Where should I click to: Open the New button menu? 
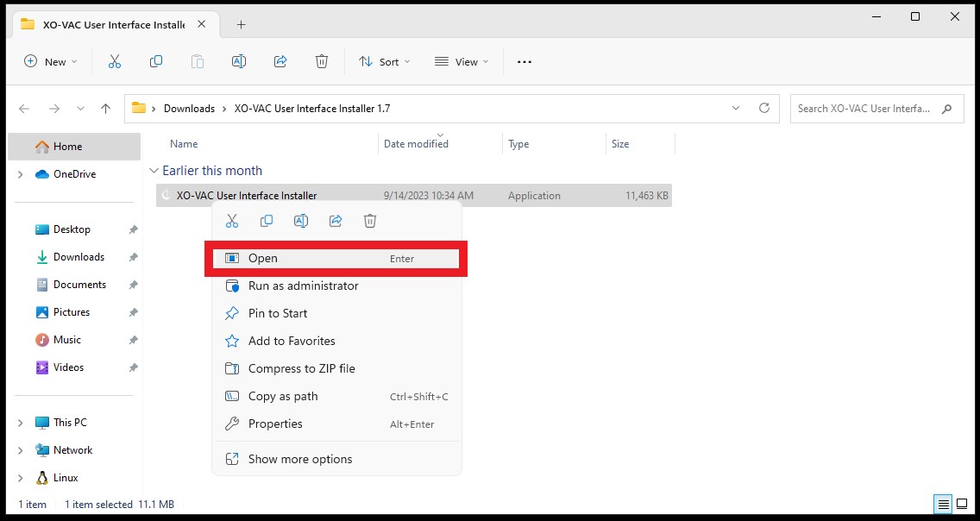pos(51,62)
